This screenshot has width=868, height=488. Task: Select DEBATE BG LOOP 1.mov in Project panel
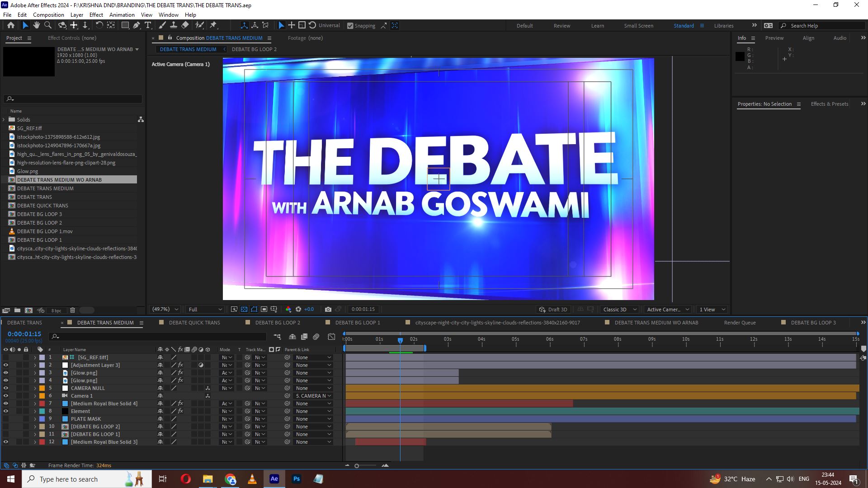pyautogui.click(x=45, y=231)
